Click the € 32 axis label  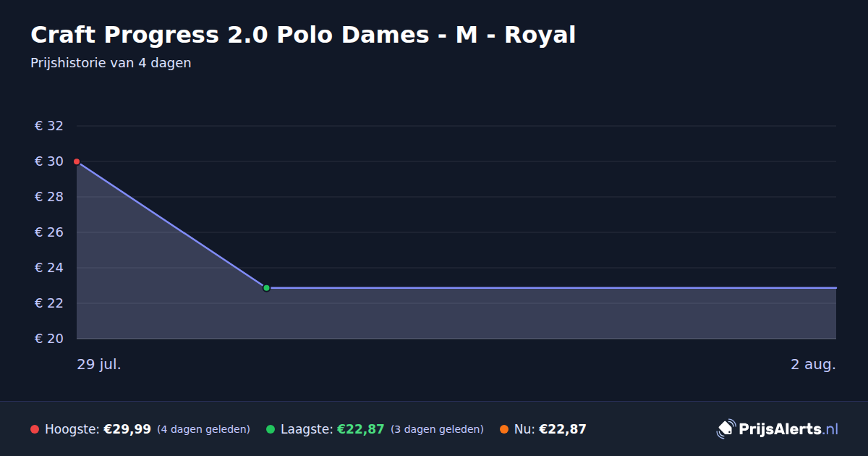pos(49,126)
